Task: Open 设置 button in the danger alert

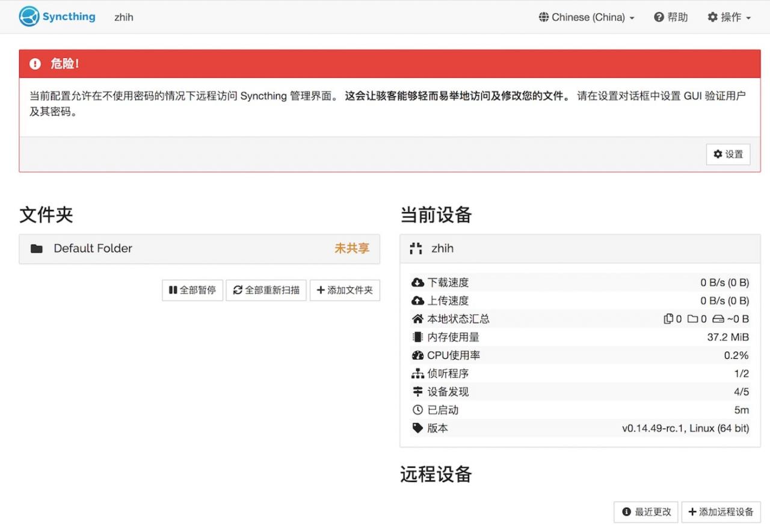Action: pos(728,154)
